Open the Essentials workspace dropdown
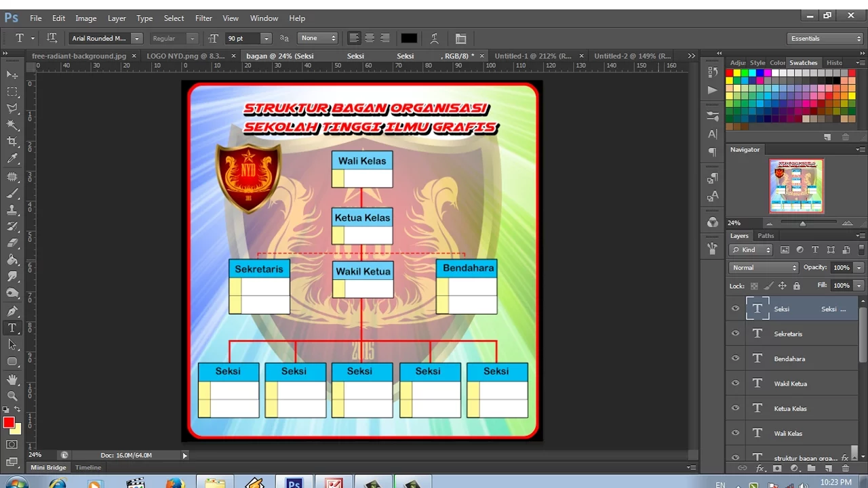 click(x=825, y=39)
